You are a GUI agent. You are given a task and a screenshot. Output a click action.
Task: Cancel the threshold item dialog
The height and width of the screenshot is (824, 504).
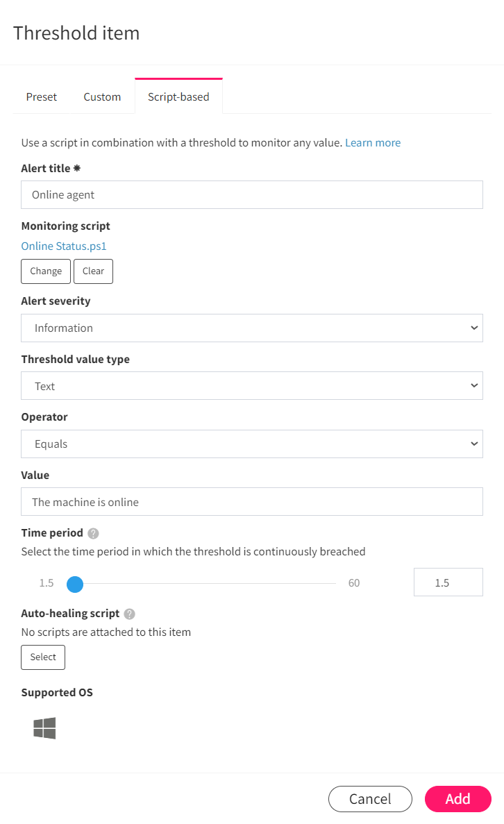coord(370,799)
